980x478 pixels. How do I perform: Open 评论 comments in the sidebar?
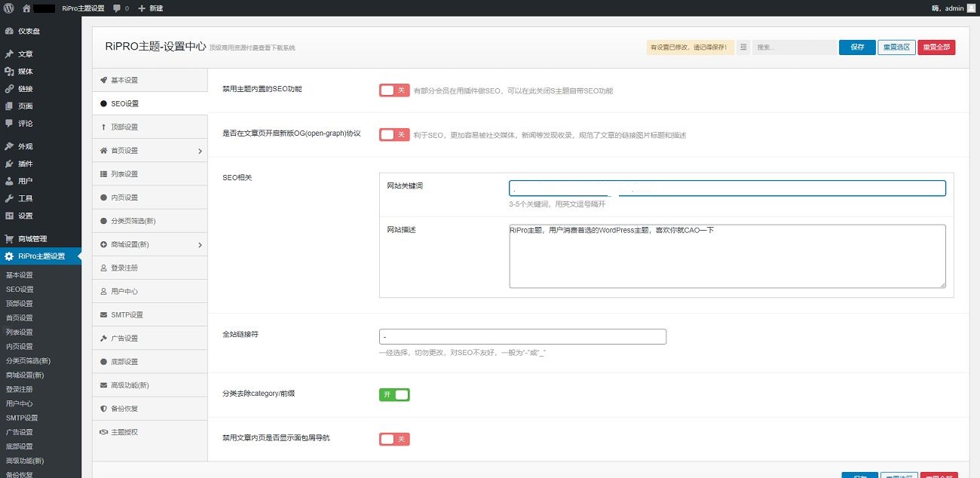(41, 124)
